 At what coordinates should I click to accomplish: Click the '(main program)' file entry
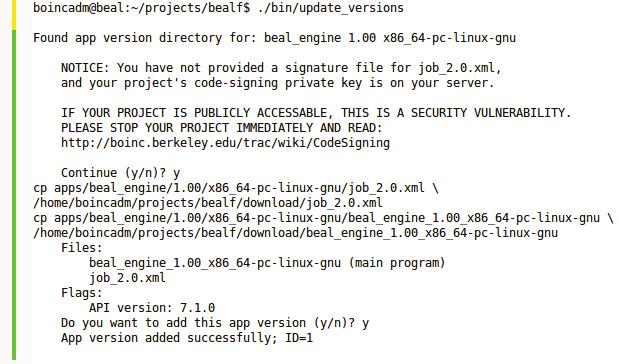coord(267,263)
